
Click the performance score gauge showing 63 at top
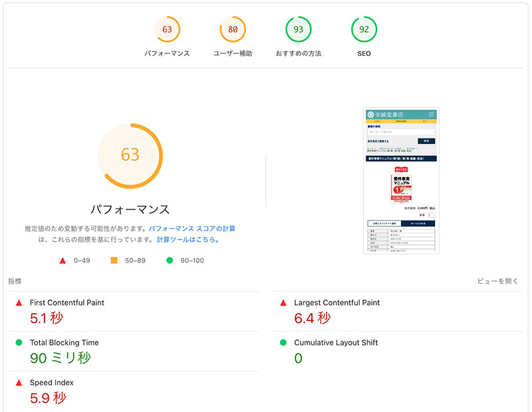point(167,29)
